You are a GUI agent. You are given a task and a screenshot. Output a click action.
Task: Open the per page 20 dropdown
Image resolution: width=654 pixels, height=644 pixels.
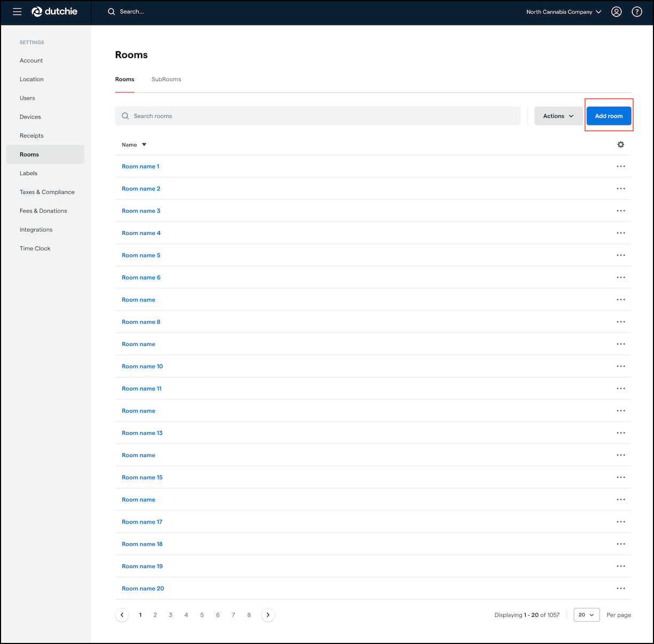point(587,615)
